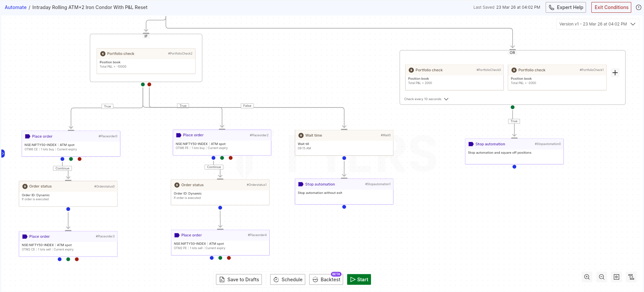Select Total P&L < -2000 condition text
The image size is (644, 292).
coord(523,83)
